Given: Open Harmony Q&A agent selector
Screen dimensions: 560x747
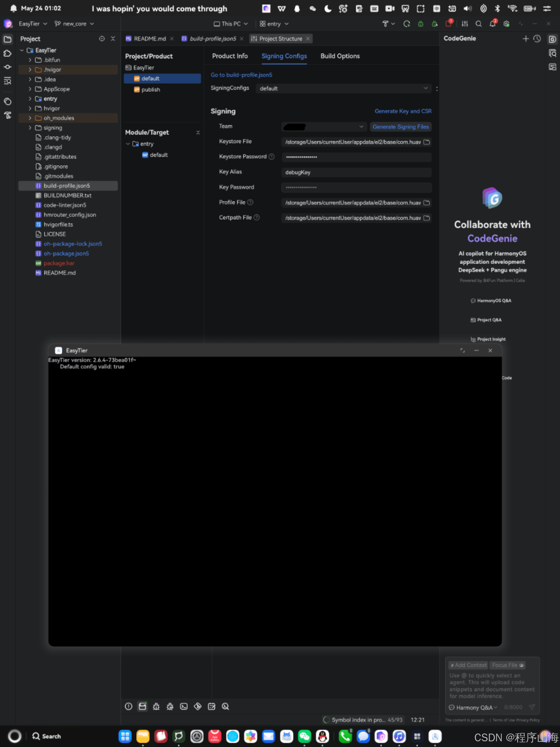Looking at the screenshot, I should pos(473,708).
